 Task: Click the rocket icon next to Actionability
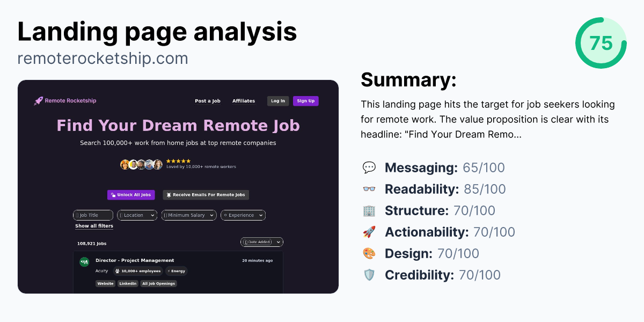coord(369,232)
